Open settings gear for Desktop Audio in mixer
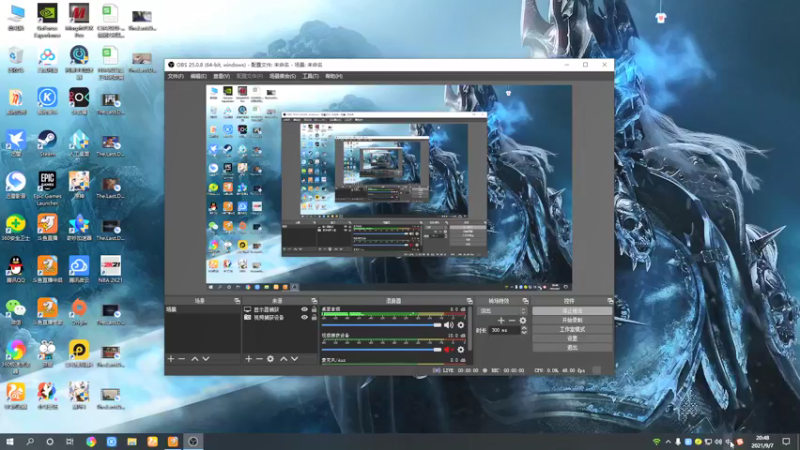This screenshot has height=450, width=800. coord(461,325)
